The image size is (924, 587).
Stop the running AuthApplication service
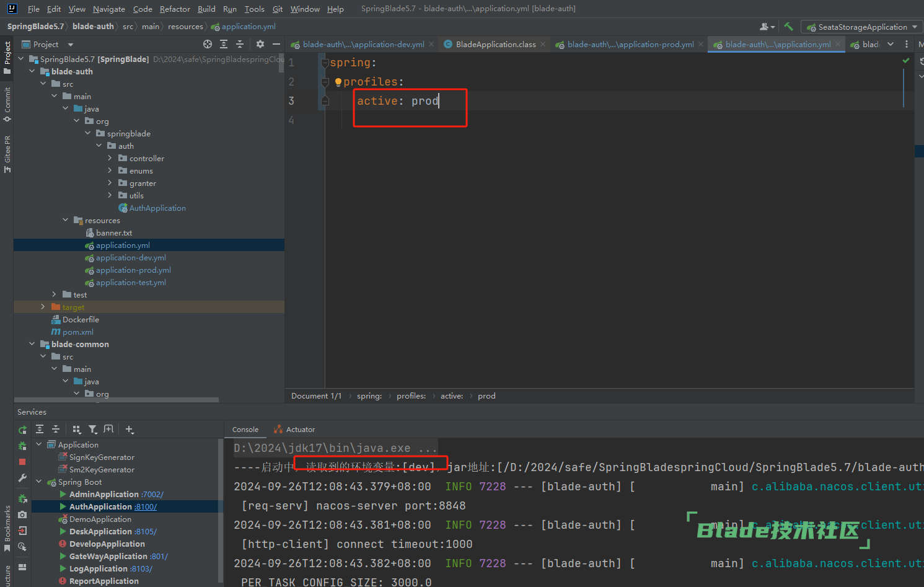pyautogui.click(x=22, y=462)
